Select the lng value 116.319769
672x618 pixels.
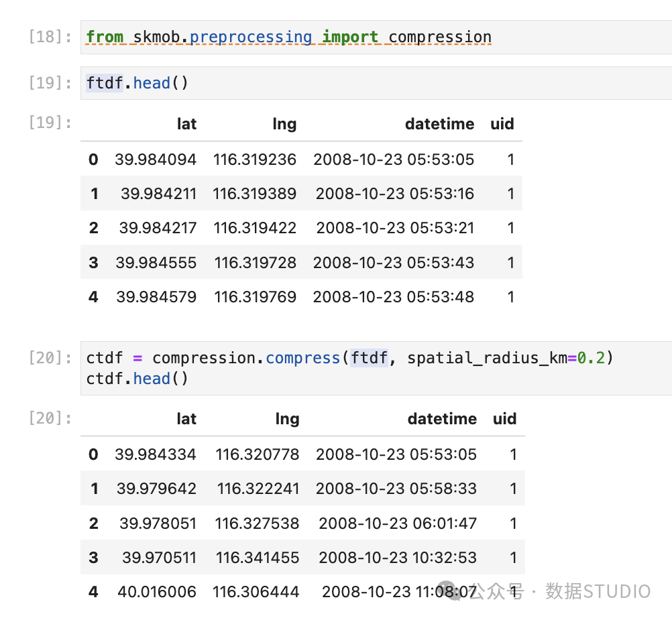pos(256,297)
